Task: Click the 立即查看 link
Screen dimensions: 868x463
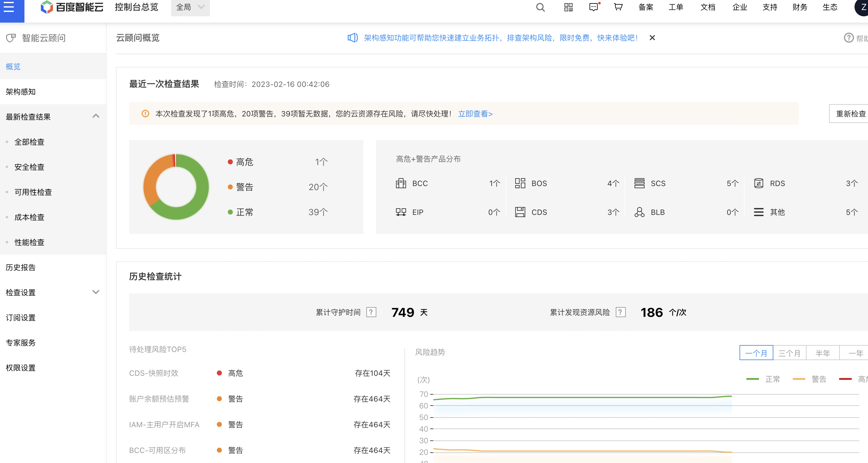Action: pyautogui.click(x=475, y=114)
